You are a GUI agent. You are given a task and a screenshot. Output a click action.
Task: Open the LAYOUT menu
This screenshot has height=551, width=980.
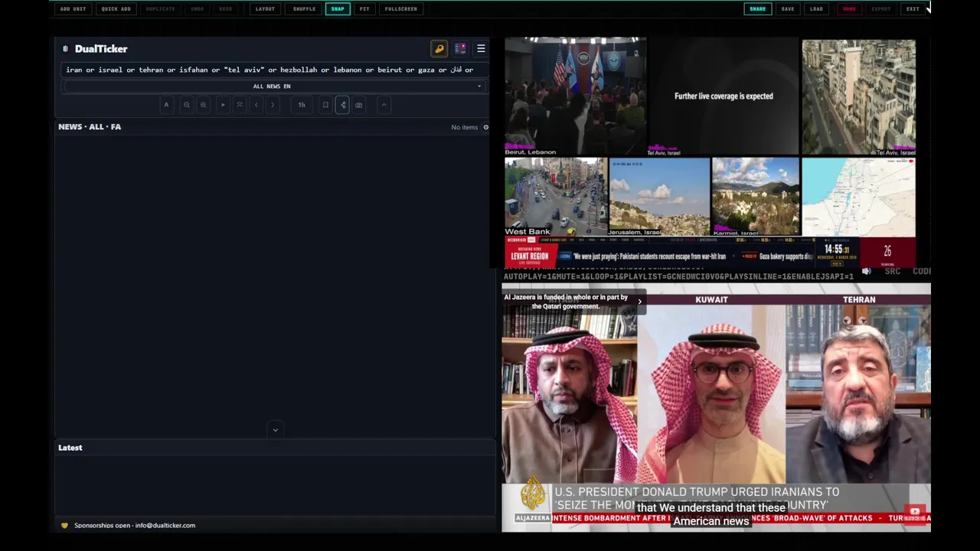pyautogui.click(x=265, y=9)
